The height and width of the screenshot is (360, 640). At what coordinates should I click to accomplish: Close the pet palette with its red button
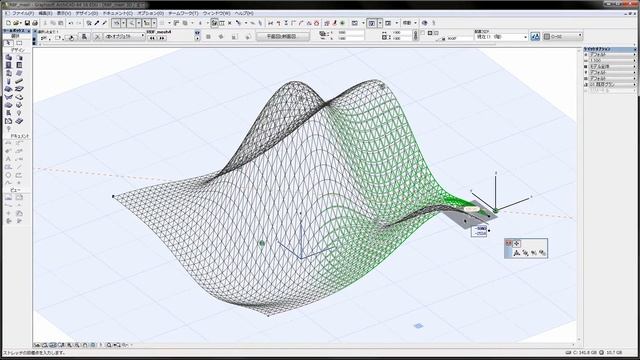coord(509,243)
